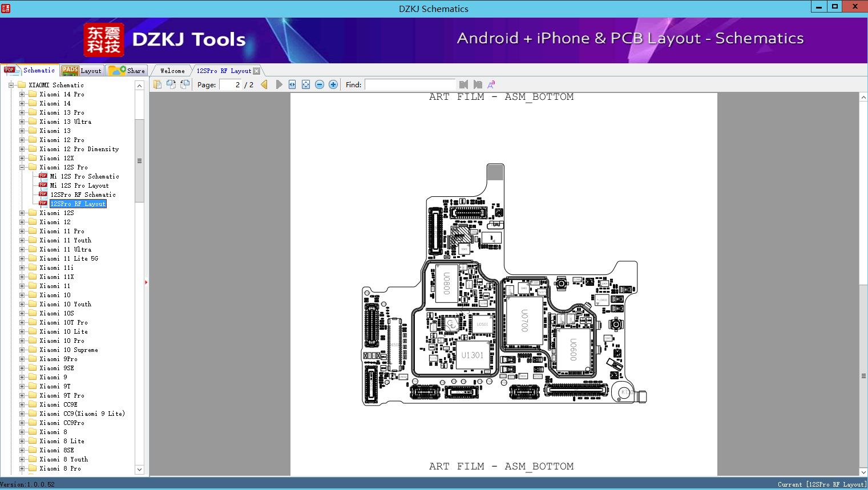The width and height of the screenshot is (868, 490).
Task: Select the Xiaomi 10 Lite folder
Action: pyautogui.click(x=63, y=331)
